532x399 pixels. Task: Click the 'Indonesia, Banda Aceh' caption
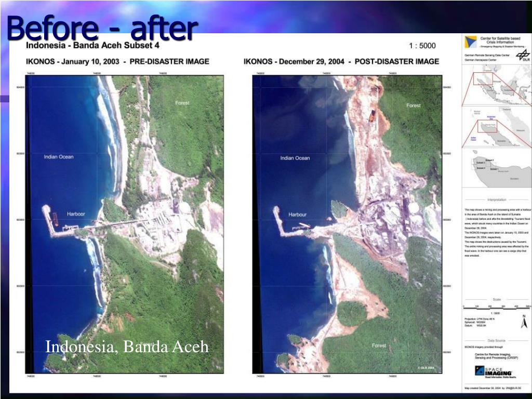coord(127,347)
